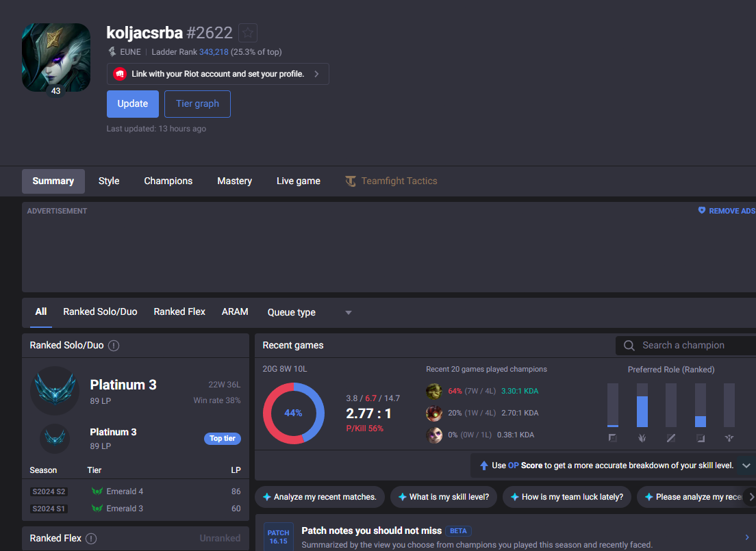This screenshot has width=756, height=551.
Task: Filter by Ranked Flex
Action: (179, 312)
